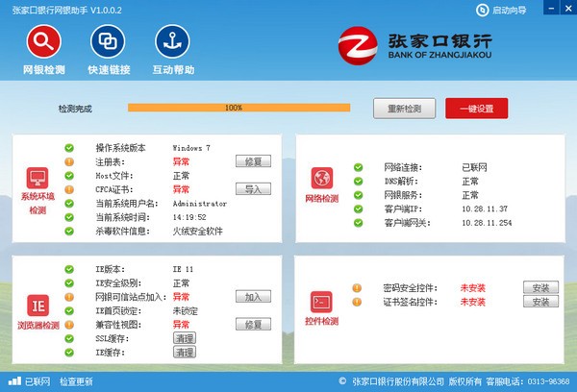Click the green check beside Host文件

click(x=69, y=176)
